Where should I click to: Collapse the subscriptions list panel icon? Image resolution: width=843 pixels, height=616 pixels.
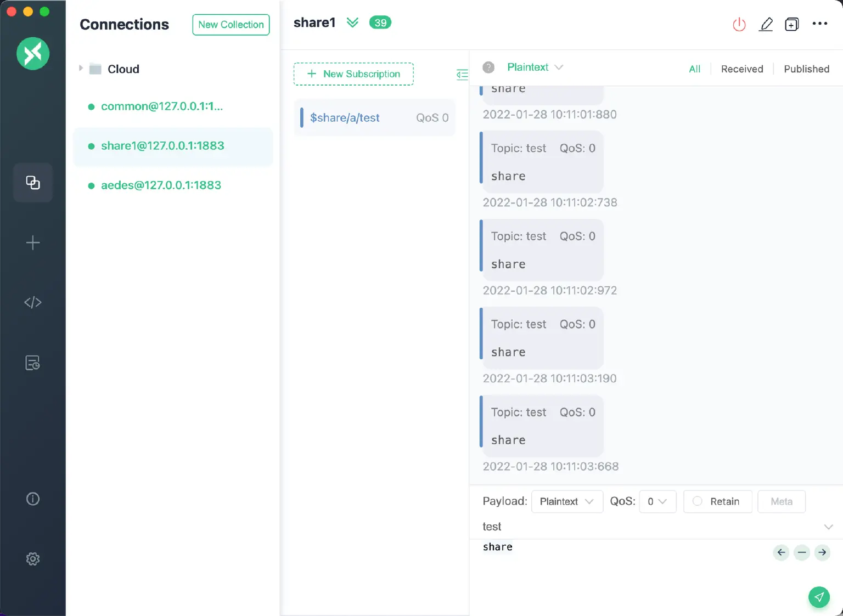point(462,75)
